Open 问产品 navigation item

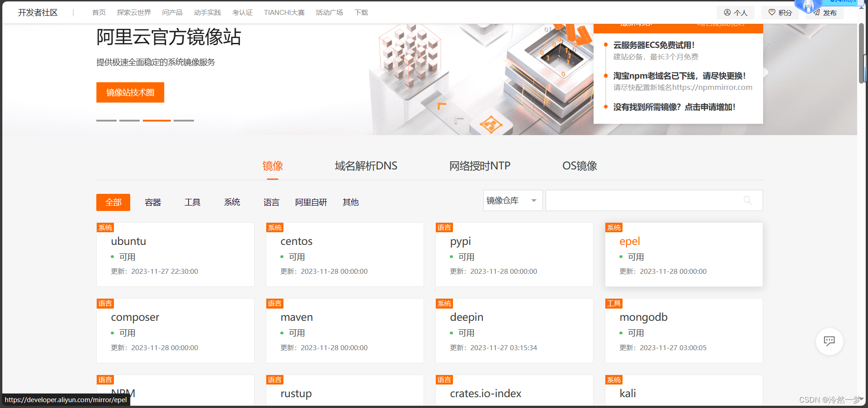(172, 13)
